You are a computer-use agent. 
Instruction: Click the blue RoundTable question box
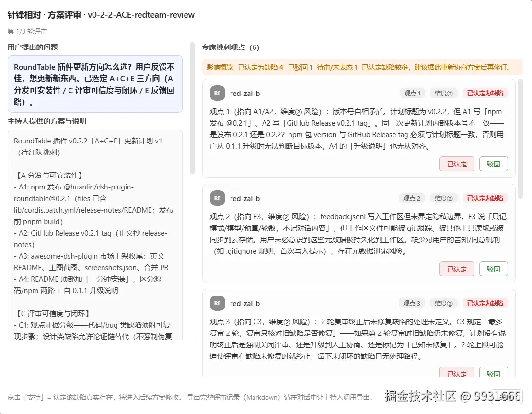coord(95,84)
